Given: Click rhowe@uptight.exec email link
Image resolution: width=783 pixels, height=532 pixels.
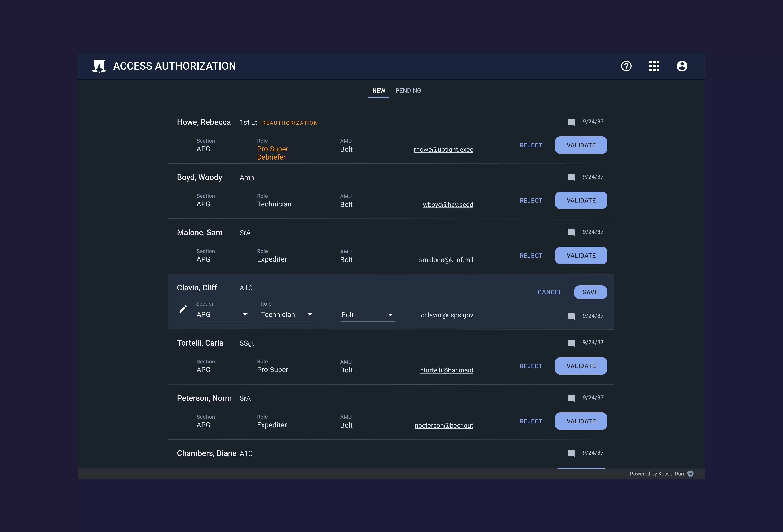Looking at the screenshot, I should pos(443,150).
